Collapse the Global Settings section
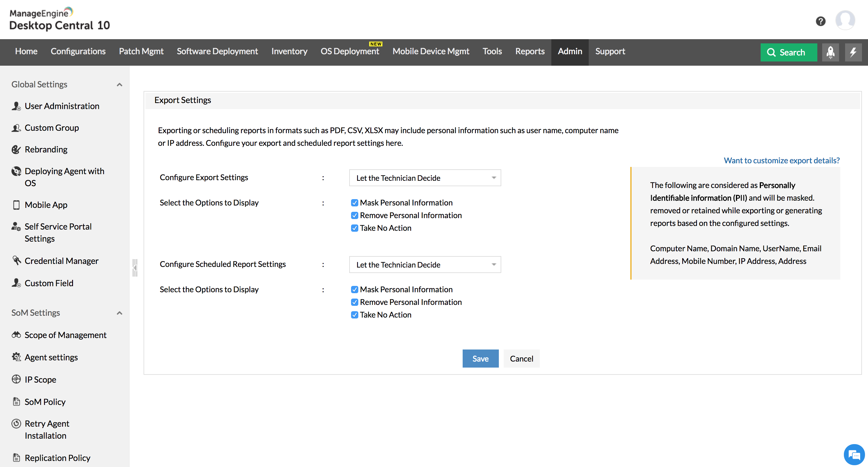This screenshot has height=467, width=868. click(119, 84)
